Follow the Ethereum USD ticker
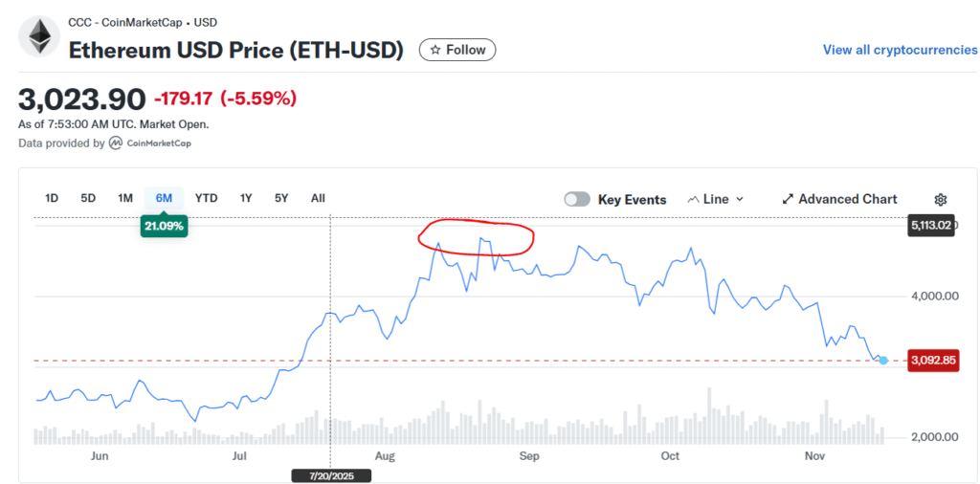 (458, 50)
